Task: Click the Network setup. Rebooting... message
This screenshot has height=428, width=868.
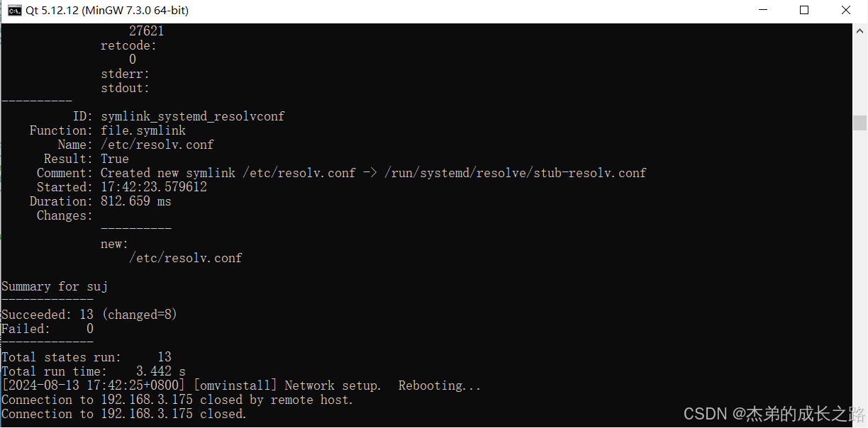Action: pos(383,385)
